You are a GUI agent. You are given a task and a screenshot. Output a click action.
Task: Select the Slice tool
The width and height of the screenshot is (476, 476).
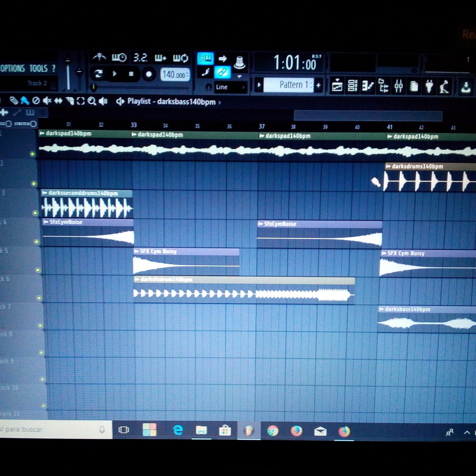pos(70,101)
